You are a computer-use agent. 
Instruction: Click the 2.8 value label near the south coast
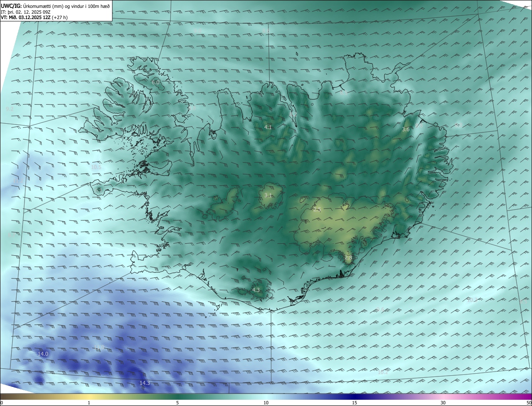[x=348, y=258]
